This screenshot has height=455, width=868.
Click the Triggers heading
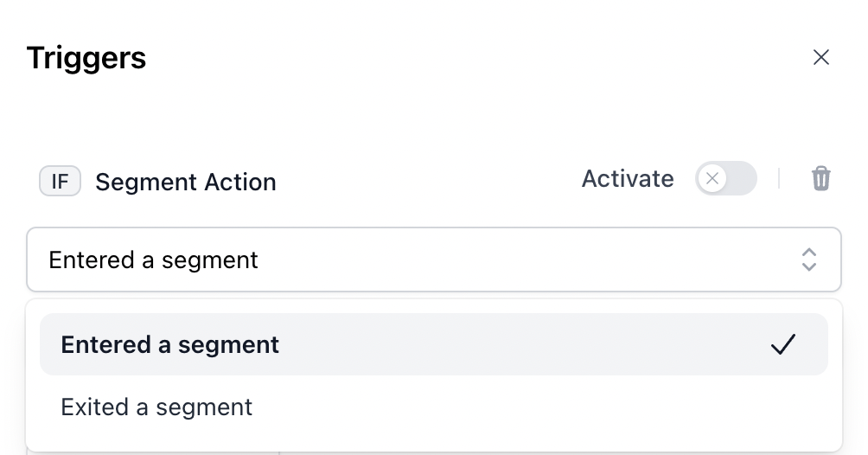click(x=86, y=58)
